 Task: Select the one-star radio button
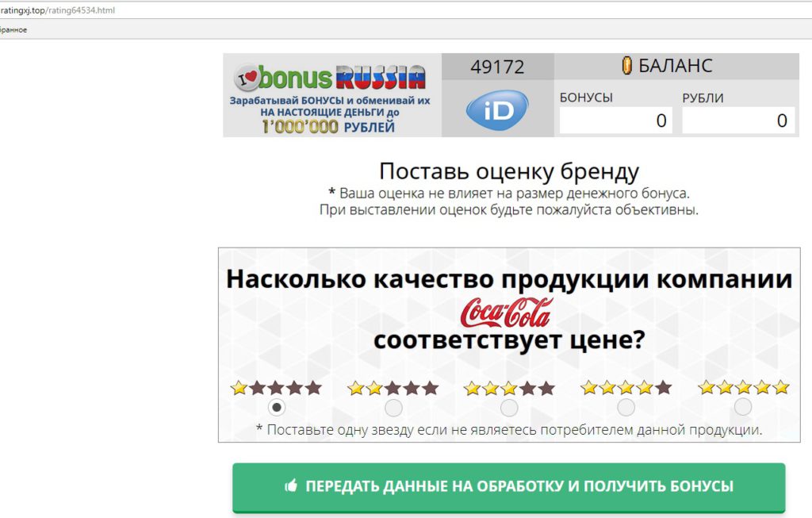pyautogui.click(x=277, y=408)
